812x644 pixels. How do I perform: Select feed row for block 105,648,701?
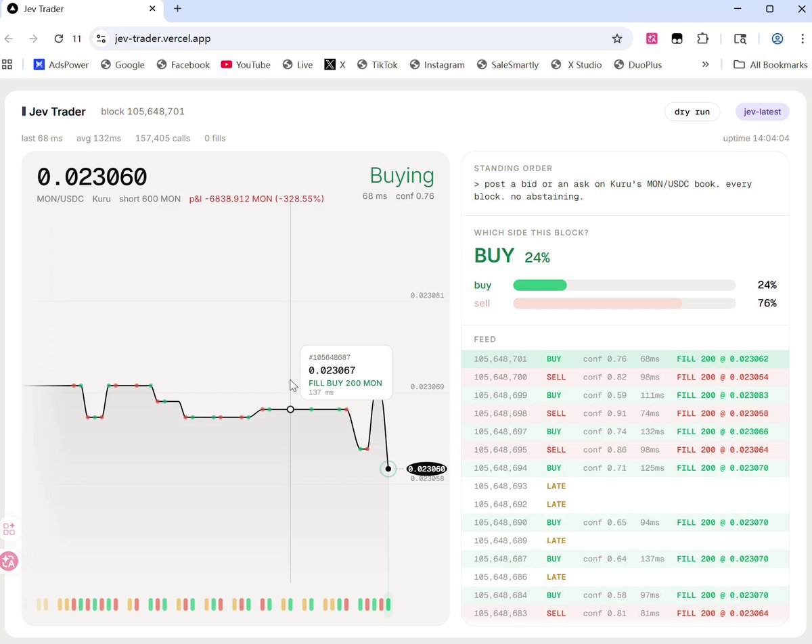pyautogui.click(x=625, y=359)
